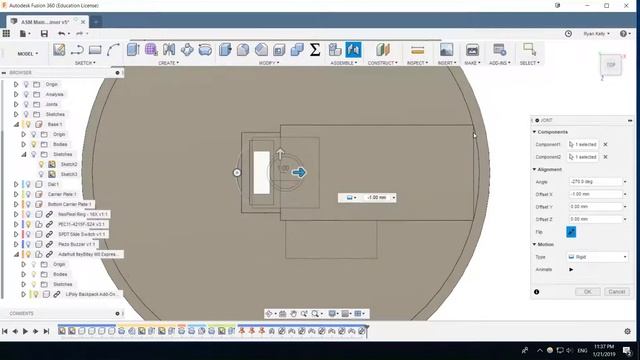The image size is (640, 360).
Task: Open the SKETCH menu
Action: (85, 63)
